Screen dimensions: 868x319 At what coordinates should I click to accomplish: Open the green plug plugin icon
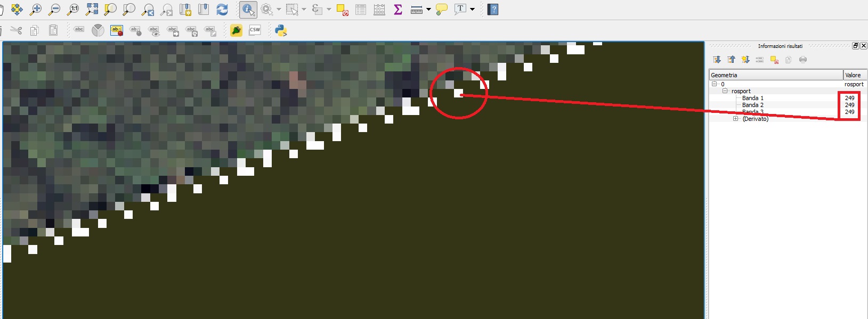pyautogui.click(x=236, y=30)
